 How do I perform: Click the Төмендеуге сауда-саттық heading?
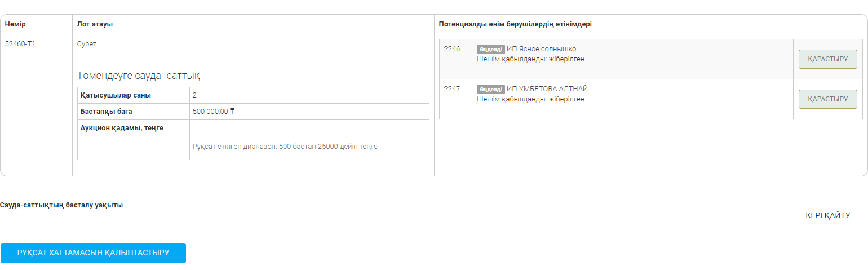click(139, 76)
